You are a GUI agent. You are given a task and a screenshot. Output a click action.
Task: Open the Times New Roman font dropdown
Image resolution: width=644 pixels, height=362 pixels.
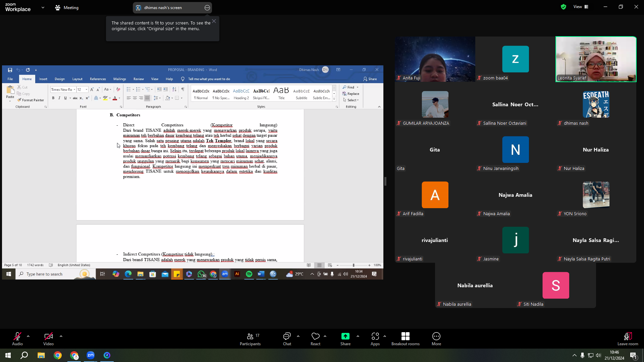(x=74, y=89)
